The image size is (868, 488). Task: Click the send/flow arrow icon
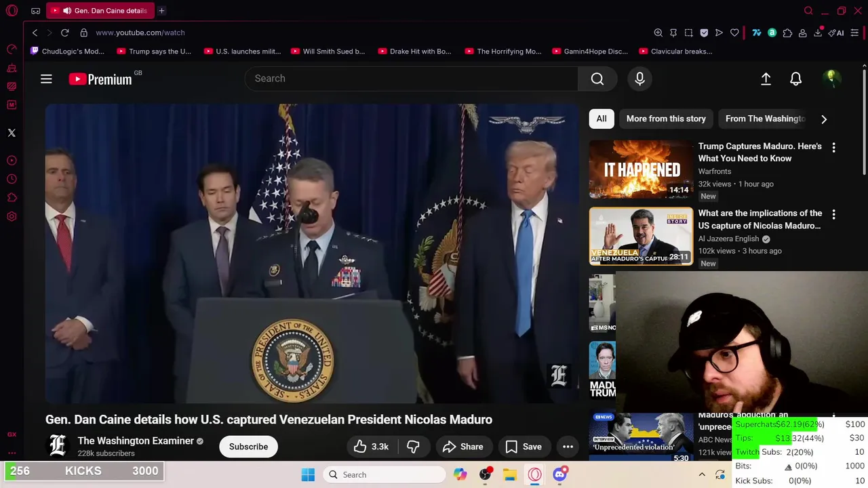719,33
